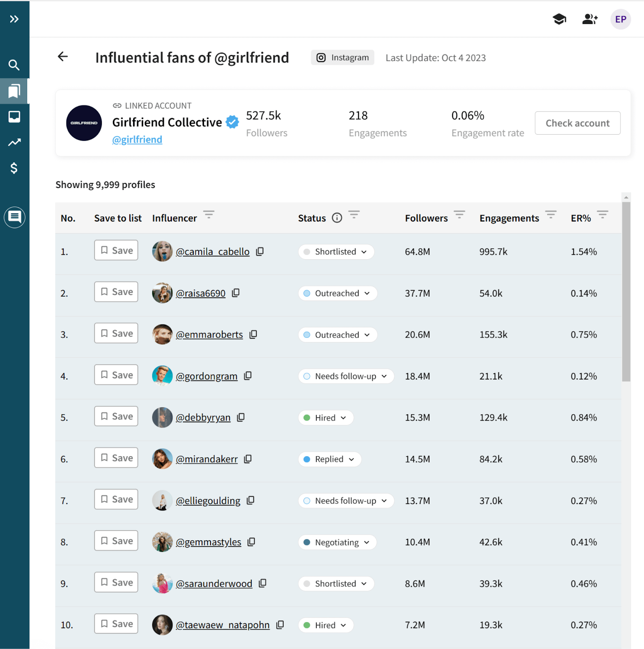Open the inbox icon in the sidebar
Image resolution: width=644 pixels, height=649 pixels.
coord(14,117)
